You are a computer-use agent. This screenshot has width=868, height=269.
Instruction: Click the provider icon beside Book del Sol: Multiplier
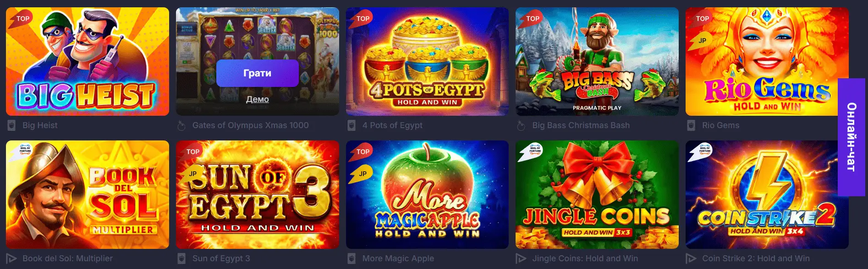click(x=11, y=258)
